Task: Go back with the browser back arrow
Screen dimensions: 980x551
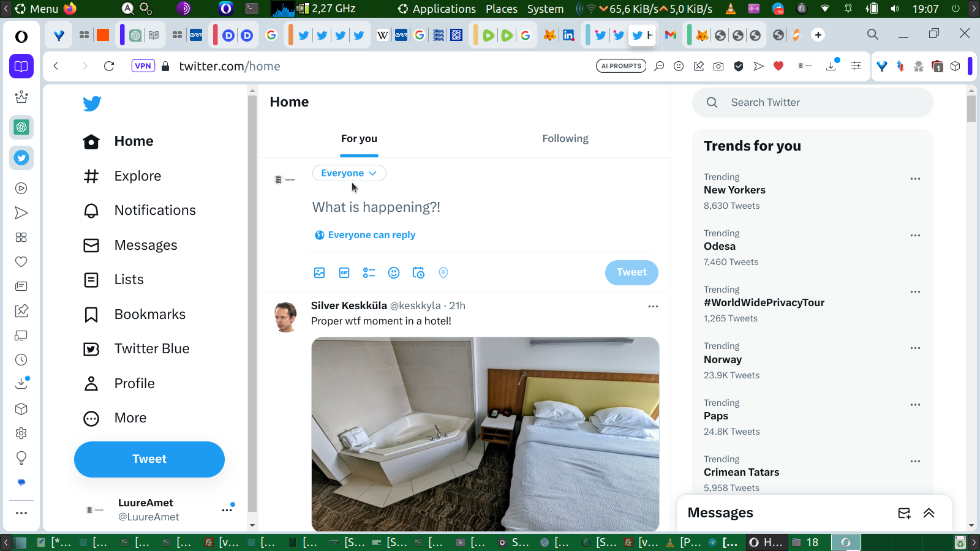Action: coord(56,66)
